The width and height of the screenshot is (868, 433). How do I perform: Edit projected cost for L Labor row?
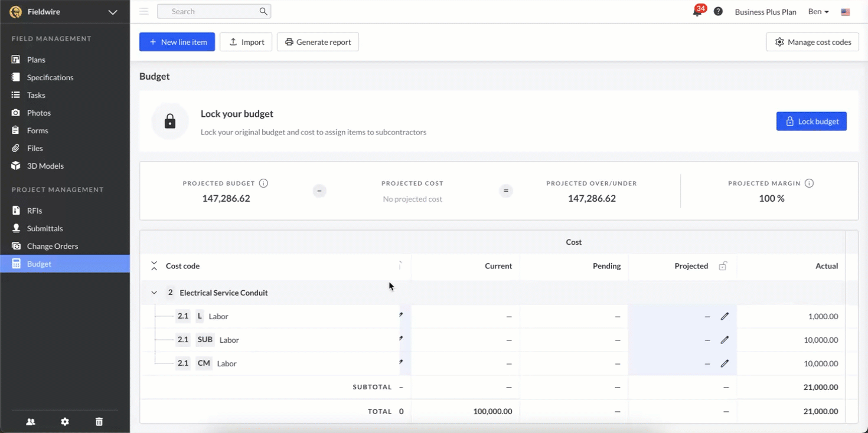(x=725, y=316)
